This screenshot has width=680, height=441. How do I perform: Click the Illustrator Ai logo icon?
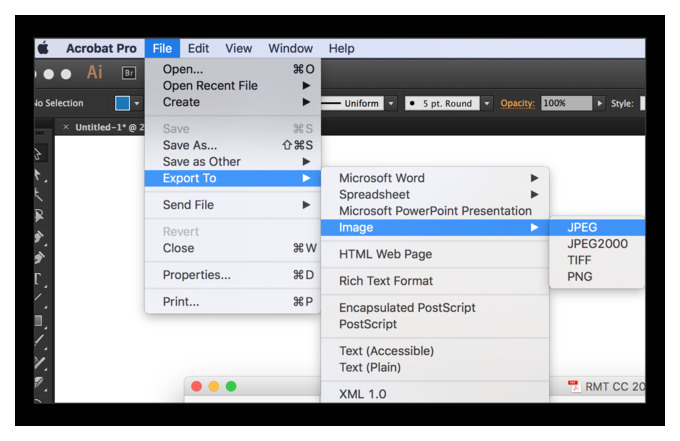[95, 72]
